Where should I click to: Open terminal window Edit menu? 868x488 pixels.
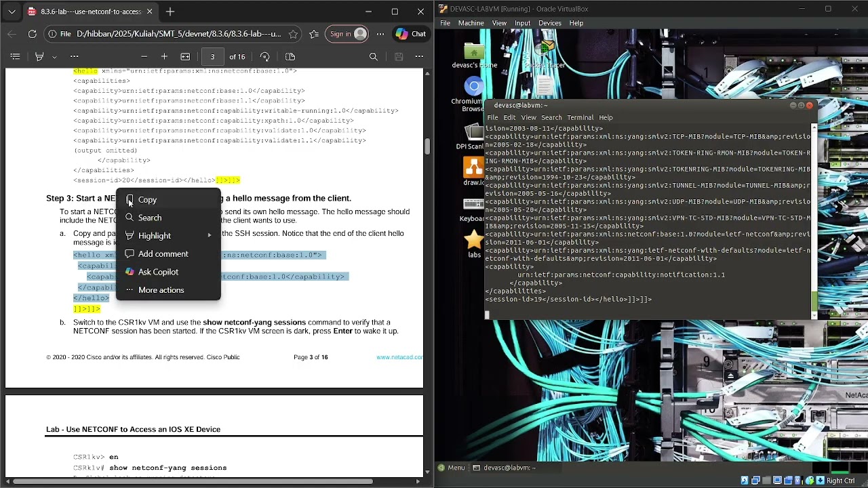pos(509,117)
